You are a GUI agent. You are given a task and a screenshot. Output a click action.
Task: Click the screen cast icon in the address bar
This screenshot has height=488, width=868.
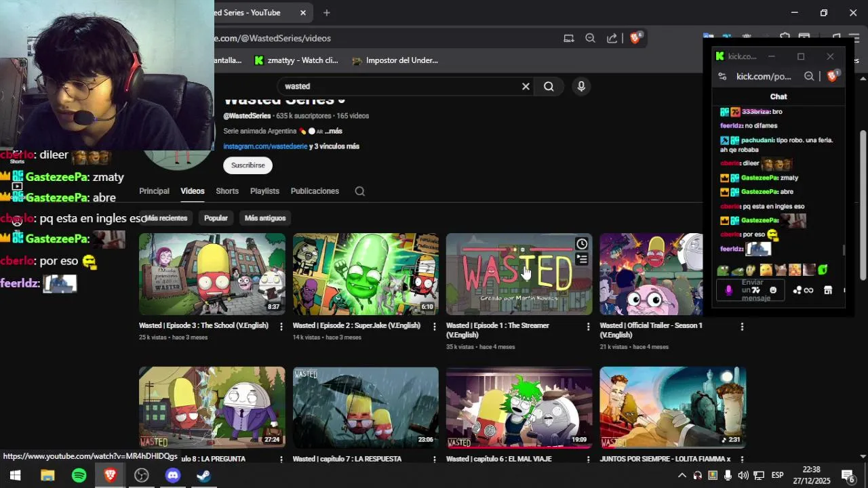click(x=569, y=39)
